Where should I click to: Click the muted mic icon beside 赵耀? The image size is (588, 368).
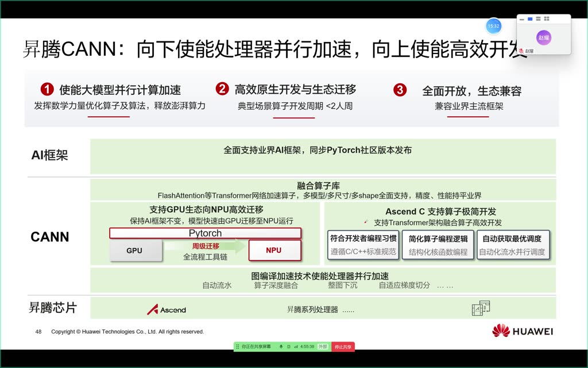(521, 51)
